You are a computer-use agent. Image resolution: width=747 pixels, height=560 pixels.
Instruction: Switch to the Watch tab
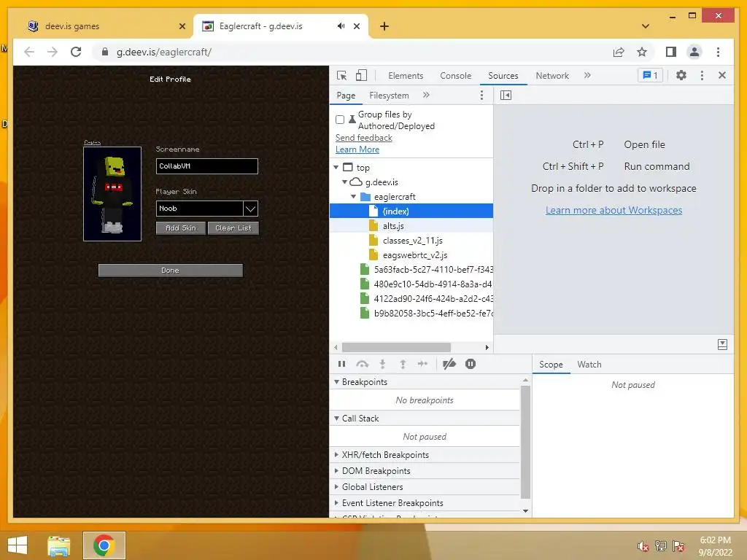pos(589,365)
